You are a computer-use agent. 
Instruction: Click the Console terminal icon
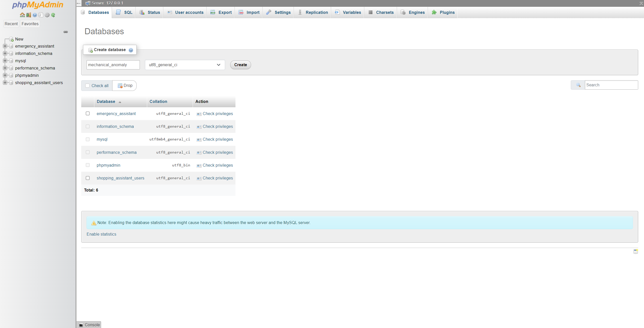81,325
